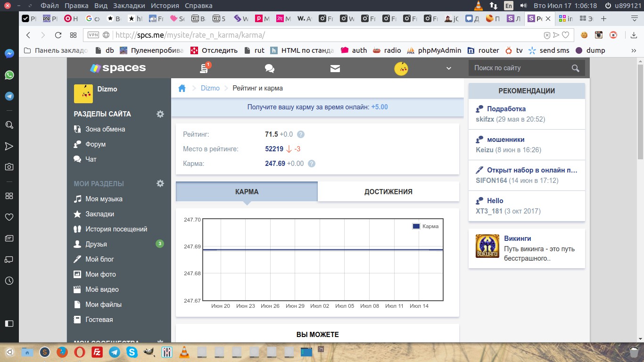Open the Подработка recommendation link
The width and height of the screenshot is (644, 362).
(x=506, y=109)
